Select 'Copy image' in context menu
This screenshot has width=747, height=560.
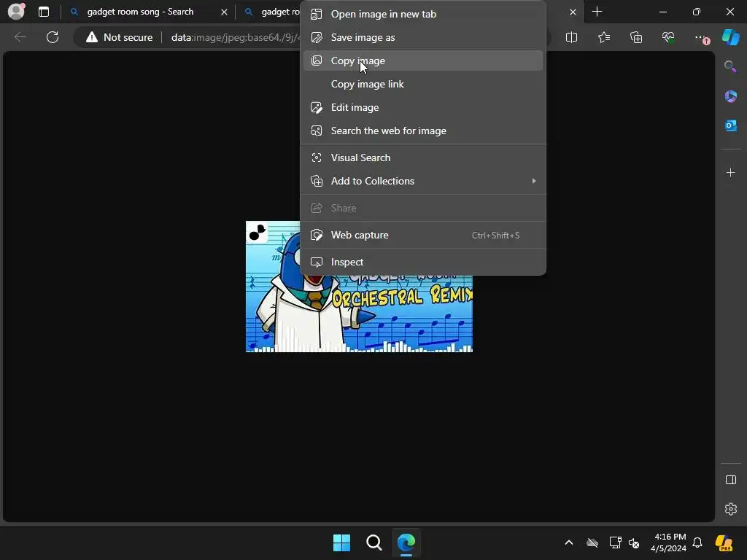tap(423, 61)
